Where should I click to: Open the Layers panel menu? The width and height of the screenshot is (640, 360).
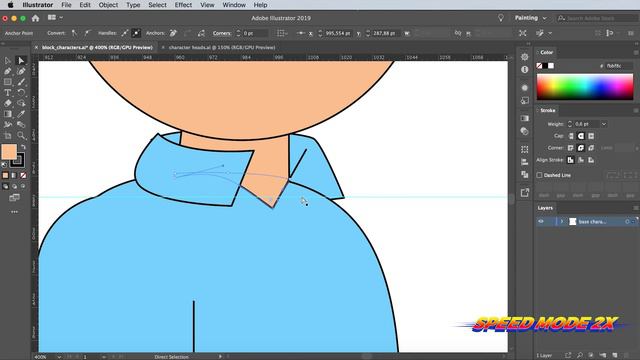pyautogui.click(x=636, y=208)
